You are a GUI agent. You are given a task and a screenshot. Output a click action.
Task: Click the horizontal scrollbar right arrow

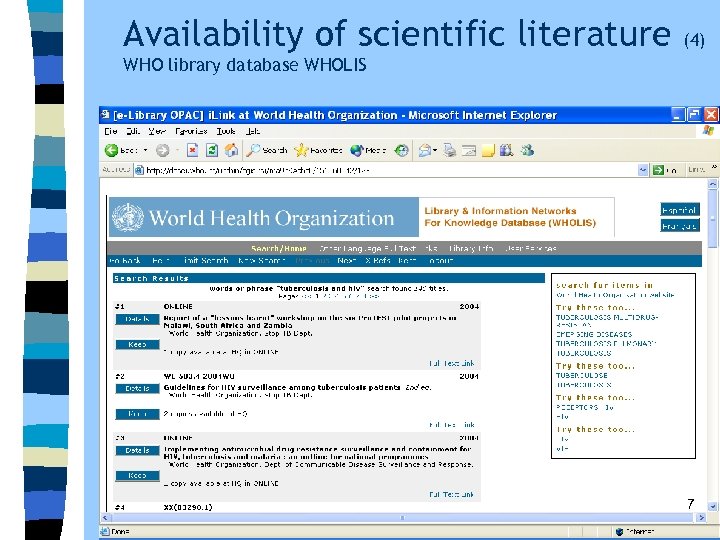point(701,518)
